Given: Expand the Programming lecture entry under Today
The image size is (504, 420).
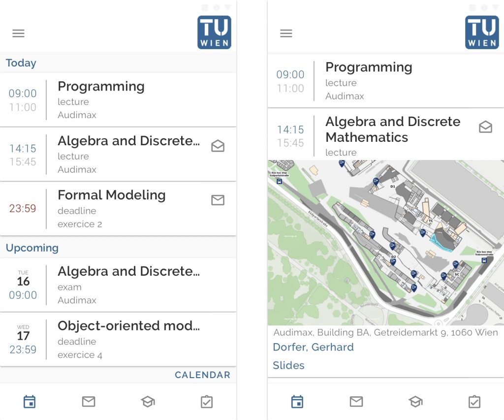Looking at the screenshot, I should [118, 100].
